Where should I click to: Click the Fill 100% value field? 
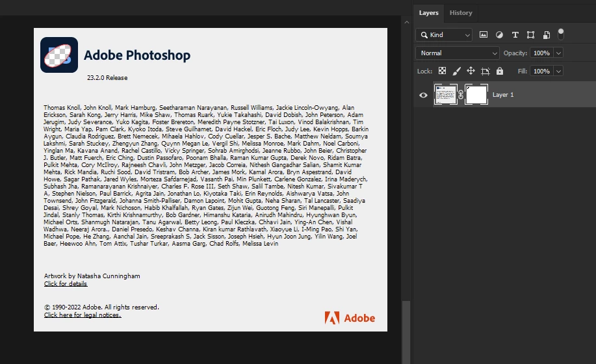point(541,71)
